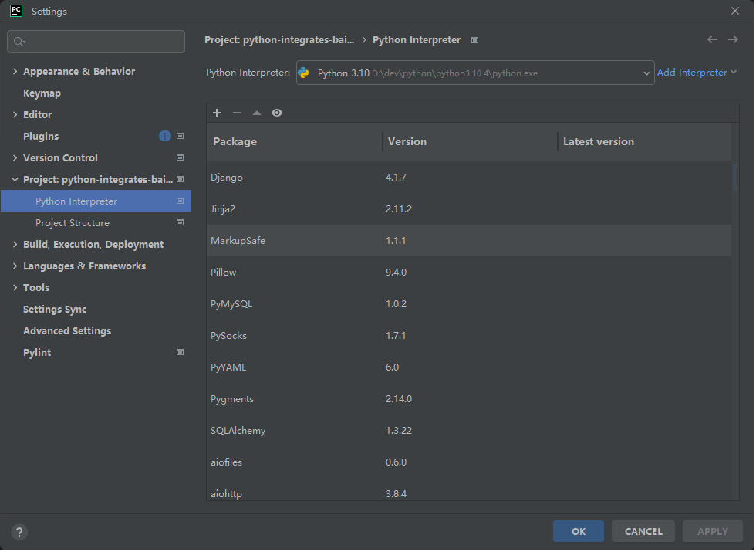
Task: Select the Pygments package row
Action: 469,398
